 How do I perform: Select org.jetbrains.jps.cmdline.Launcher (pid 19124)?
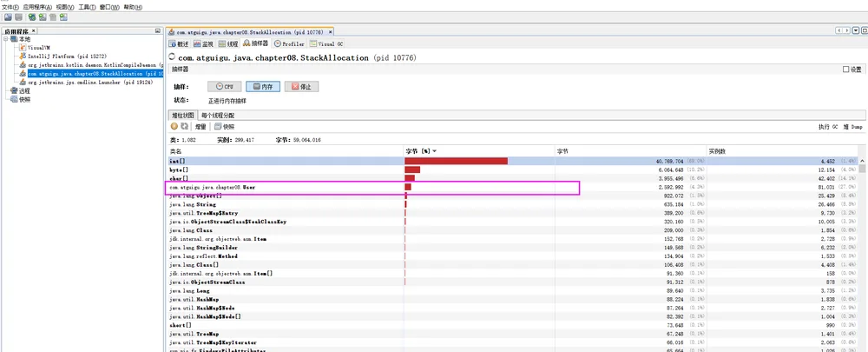coord(86,82)
